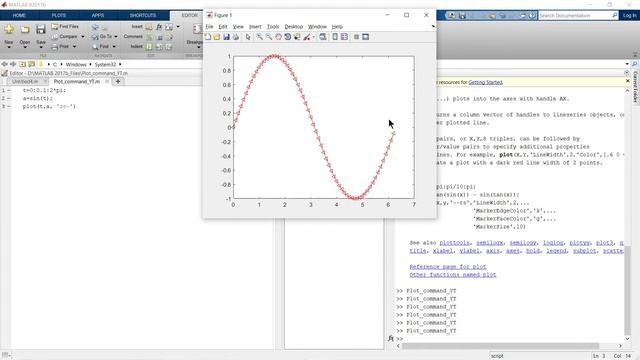
Task: Click the Open folder icon
Action: click(25, 29)
